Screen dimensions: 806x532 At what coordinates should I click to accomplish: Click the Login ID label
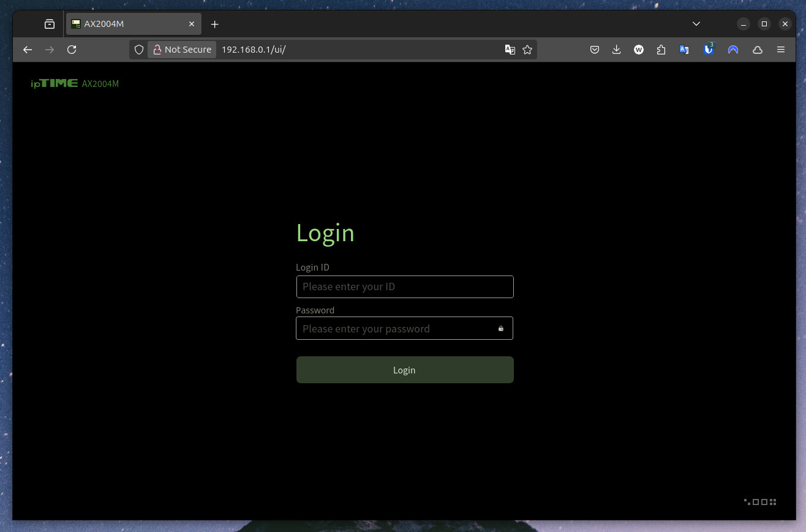click(312, 268)
